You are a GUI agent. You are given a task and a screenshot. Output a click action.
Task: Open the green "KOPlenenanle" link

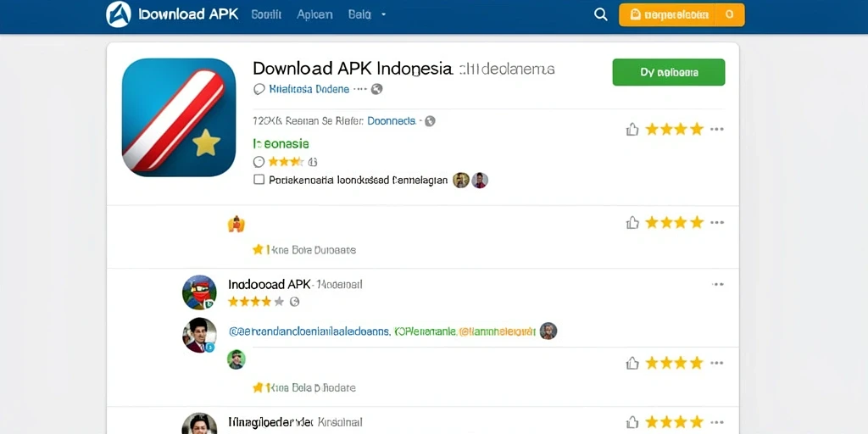[x=426, y=331]
